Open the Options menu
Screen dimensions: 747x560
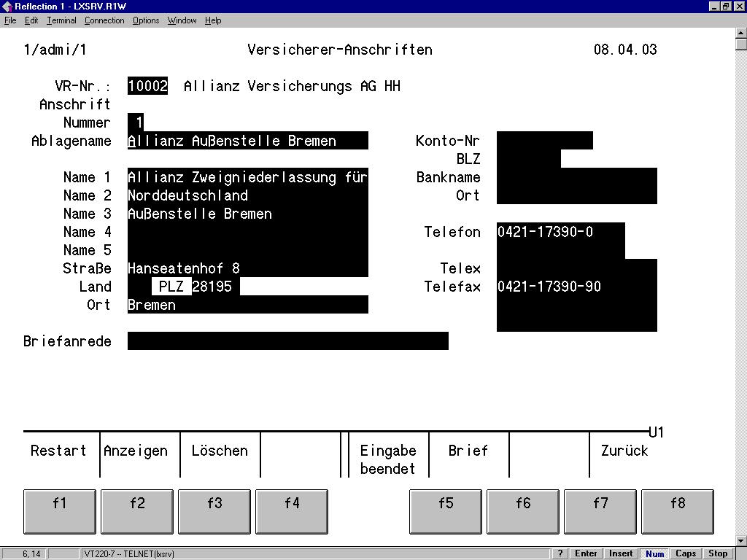(x=146, y=20)
